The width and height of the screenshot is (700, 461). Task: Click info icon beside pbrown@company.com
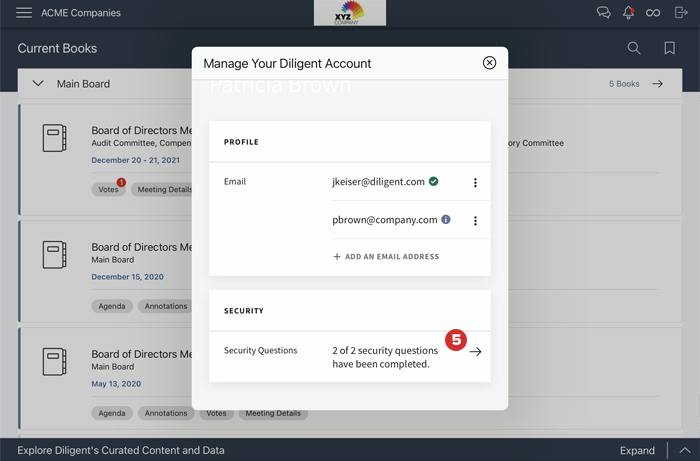point(446,220)
